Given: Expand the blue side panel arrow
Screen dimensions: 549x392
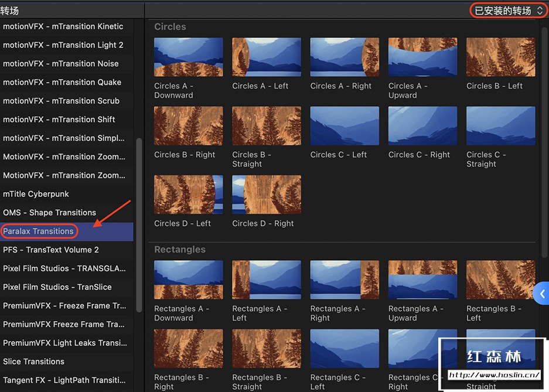Looking at the screenshot, I should pyautogui.click(x=541, y=294).
